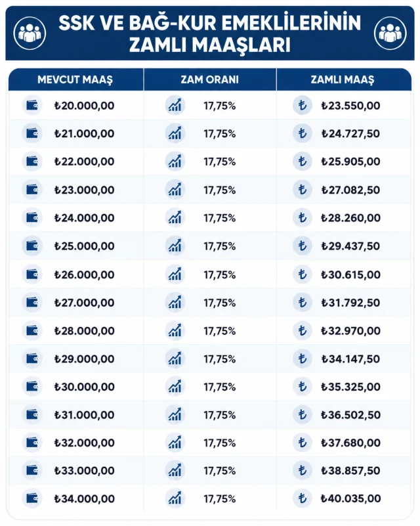
Task: Click lira icon beside ₺23.550,00
Action: click(303, 106)
